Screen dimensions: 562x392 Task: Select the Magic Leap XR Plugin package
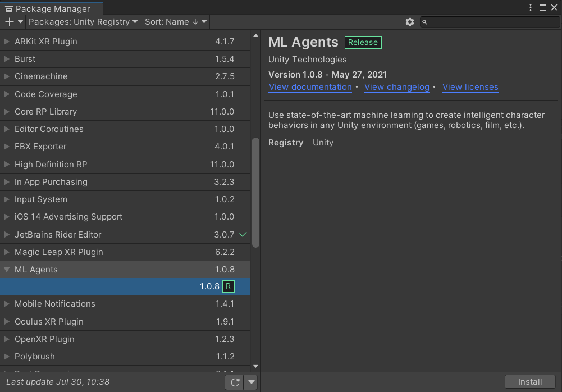click(x=125, y=252)
